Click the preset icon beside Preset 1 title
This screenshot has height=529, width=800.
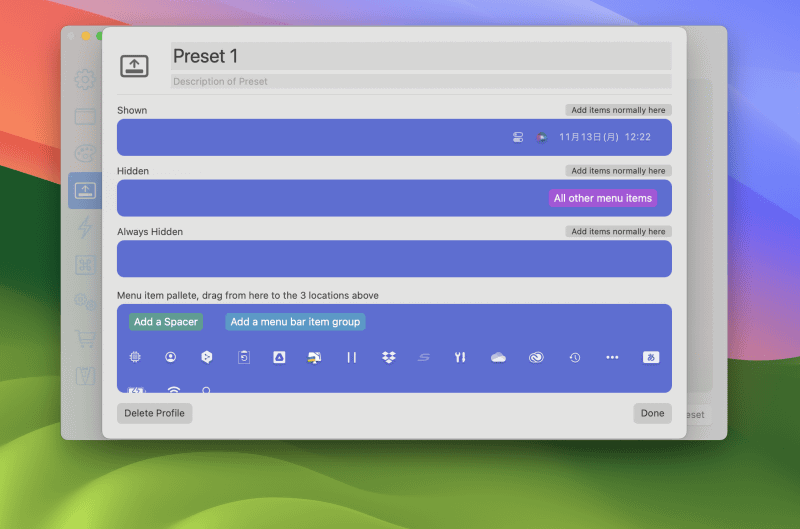point(134,66)
